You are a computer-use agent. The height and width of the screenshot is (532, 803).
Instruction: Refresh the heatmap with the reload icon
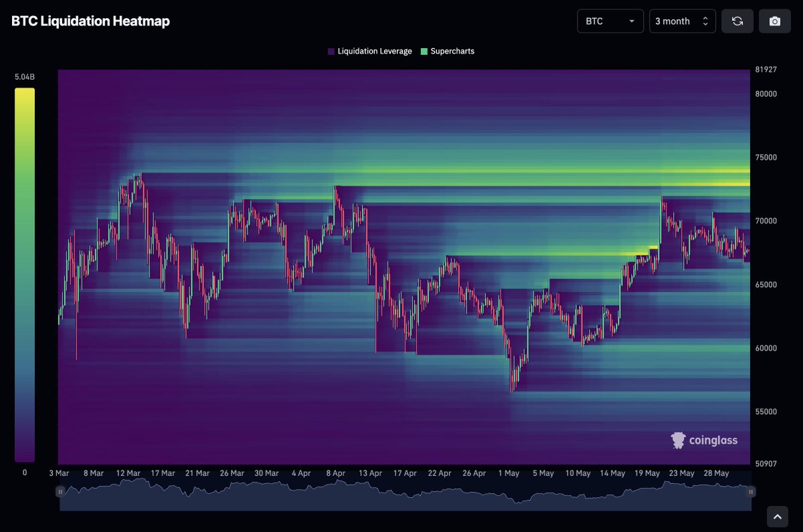[x=737, y=21]
